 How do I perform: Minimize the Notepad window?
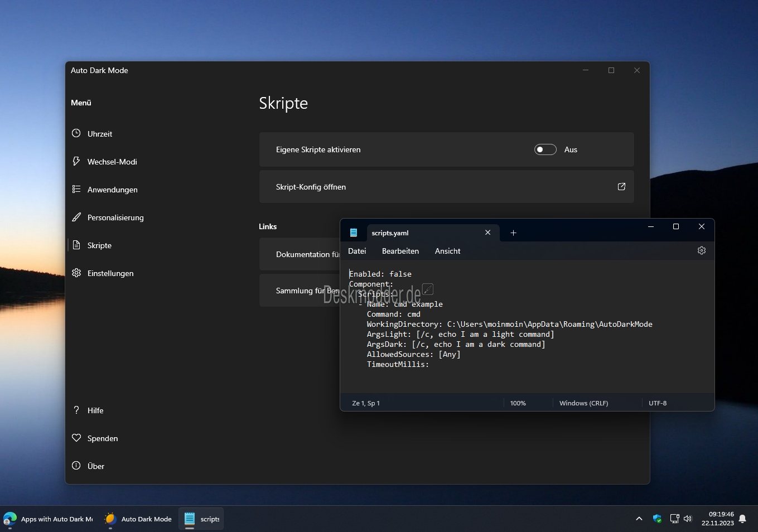[x=651, y=226]
